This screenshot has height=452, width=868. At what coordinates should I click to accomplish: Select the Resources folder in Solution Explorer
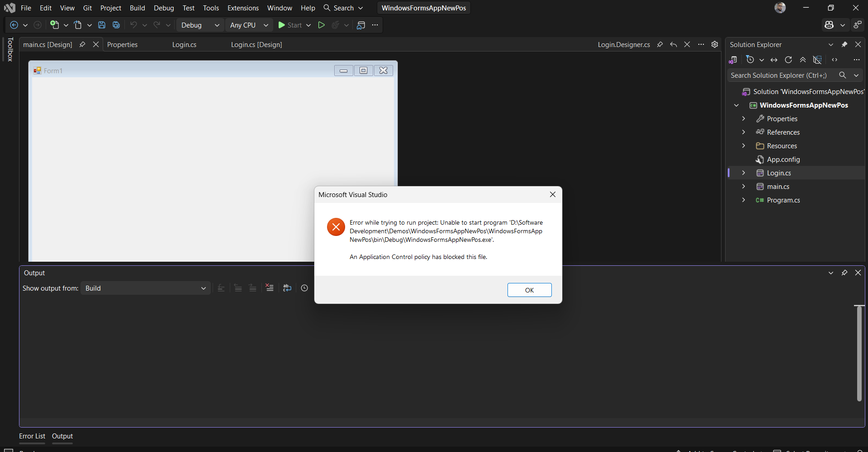(x=782, y=146)
